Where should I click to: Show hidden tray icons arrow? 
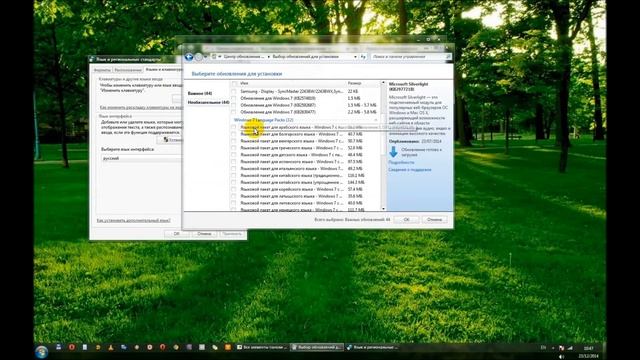[x=553, y=348]
